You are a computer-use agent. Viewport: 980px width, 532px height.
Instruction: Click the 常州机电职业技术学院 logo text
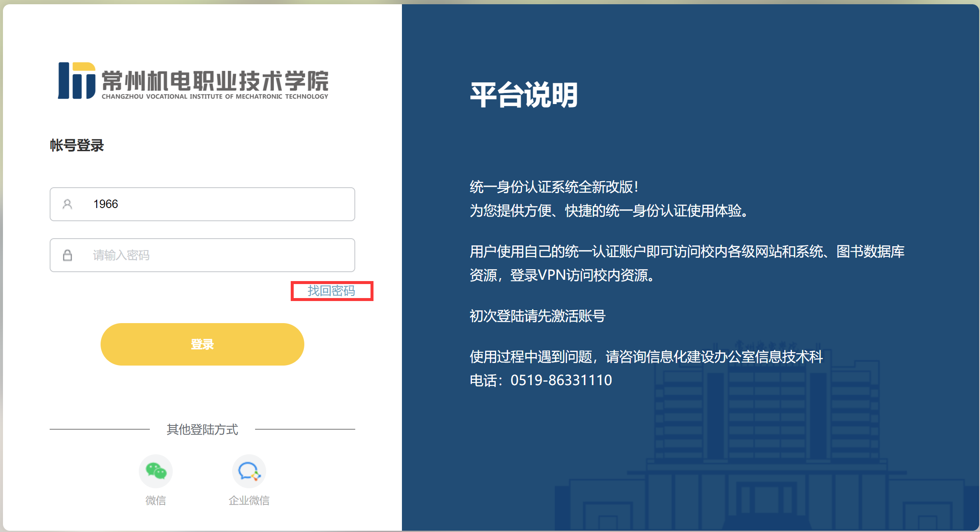[215, 81]
